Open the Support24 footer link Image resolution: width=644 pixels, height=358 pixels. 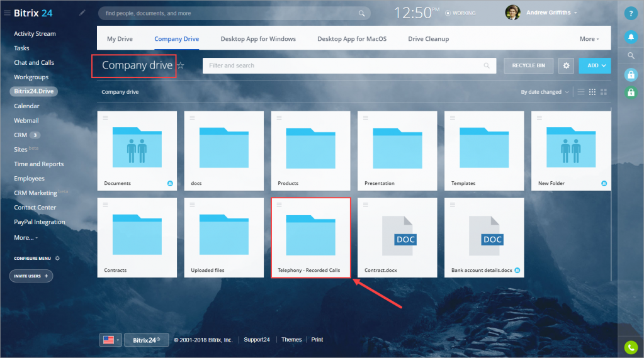pos(257,340)
